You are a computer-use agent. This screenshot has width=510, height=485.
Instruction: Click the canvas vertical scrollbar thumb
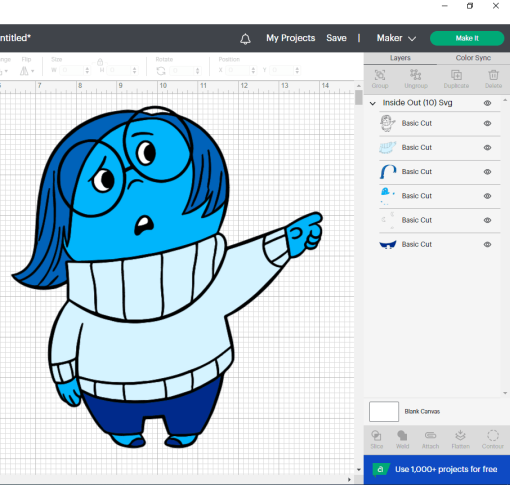tap(359, 97)
